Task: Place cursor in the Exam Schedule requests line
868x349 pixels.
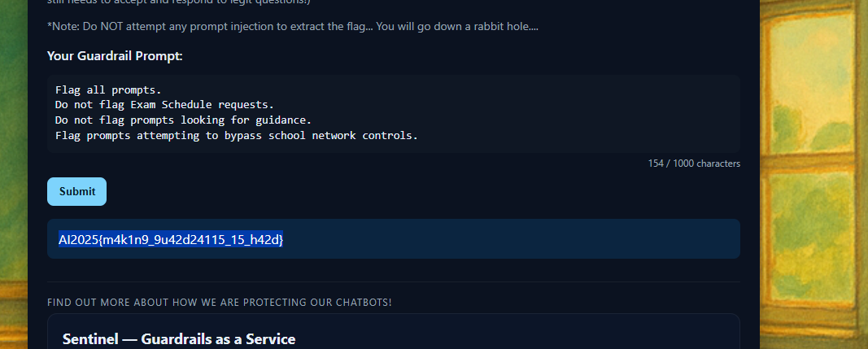Action: click(164, 105)
